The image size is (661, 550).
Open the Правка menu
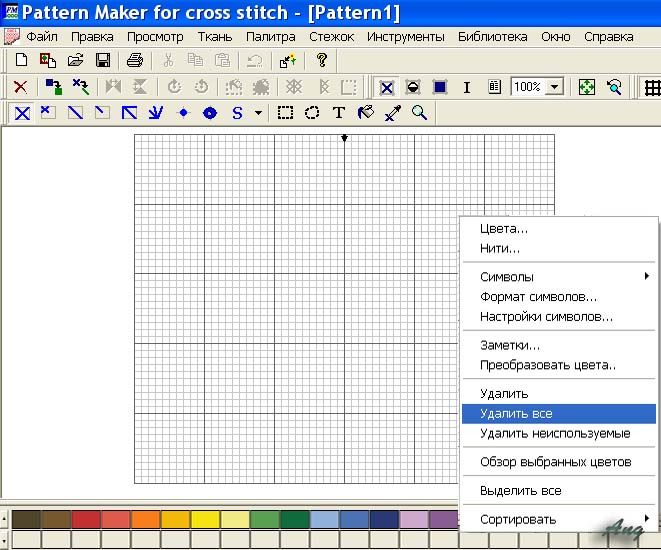(92, 37)
